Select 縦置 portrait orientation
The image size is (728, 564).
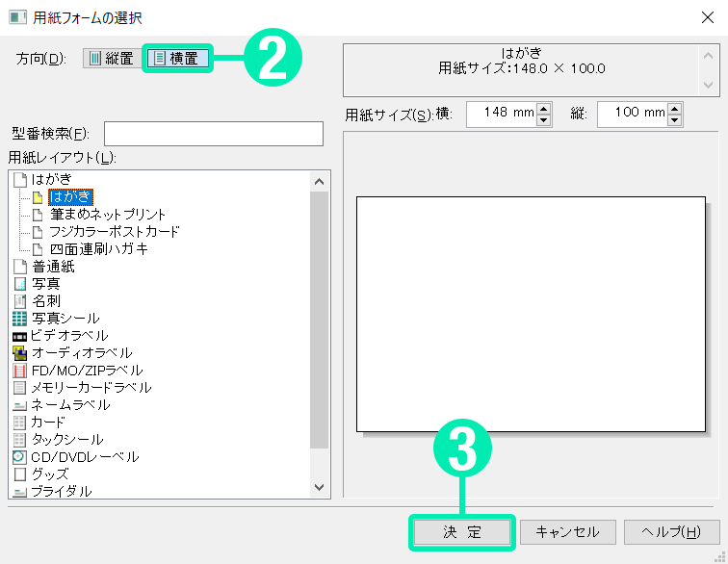113,58
